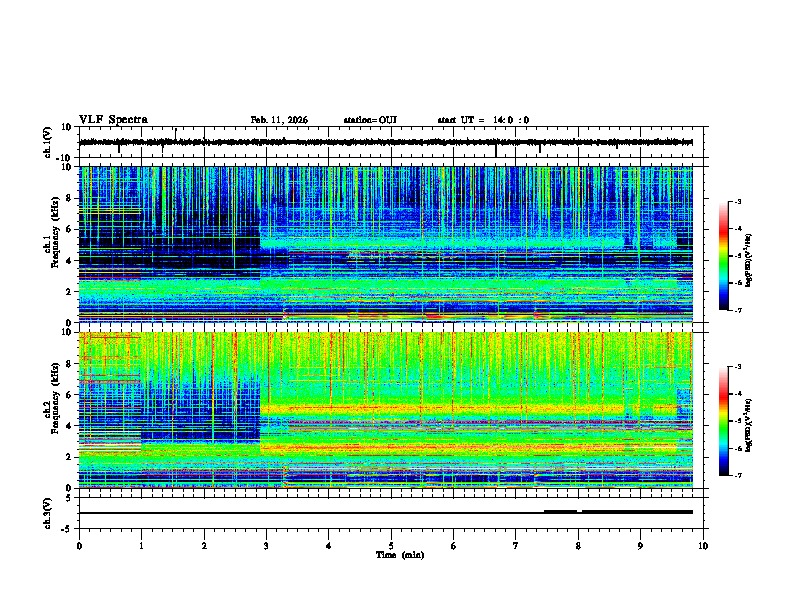Click time axis tick label "7"
The height and width of the screenshot is (612, 792).
tap(516, 546)
